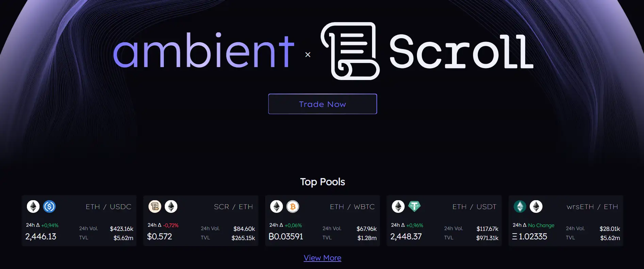
Task: Click ETH icon in wrsETH / ETH pool
Action: 536,206
